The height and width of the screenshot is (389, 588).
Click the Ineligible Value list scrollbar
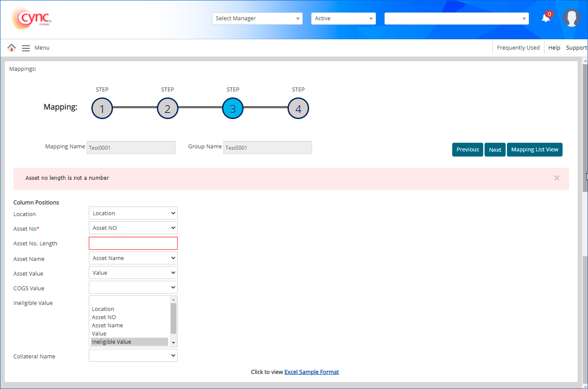pyautogui.click(x=173, y=318)
